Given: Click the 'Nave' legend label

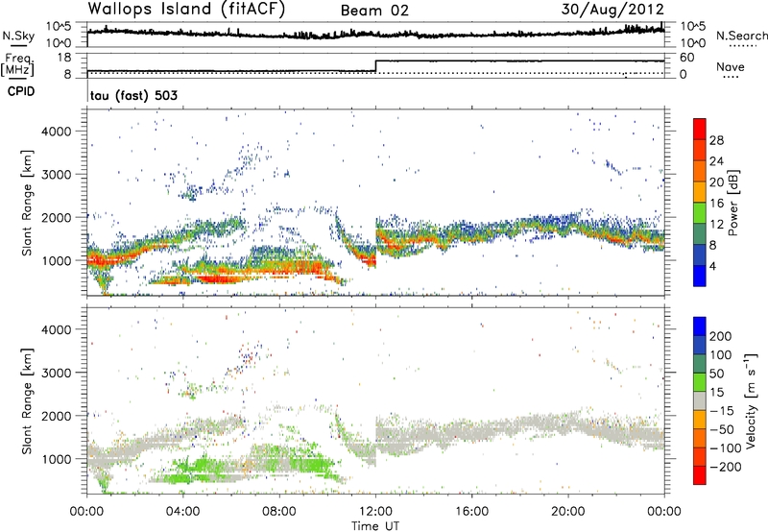Looking at the screenshot, I should click(731, 67).
